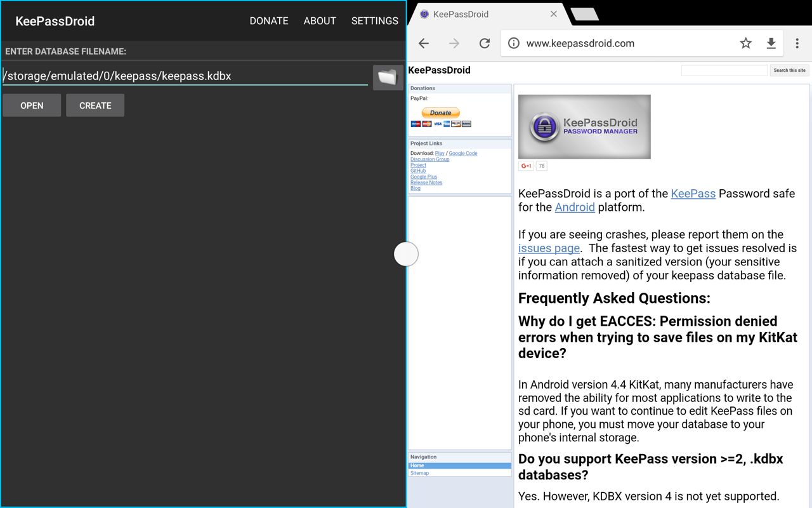Click the KeePassDroid app title
Screen dimensions: 812x508
55,21
